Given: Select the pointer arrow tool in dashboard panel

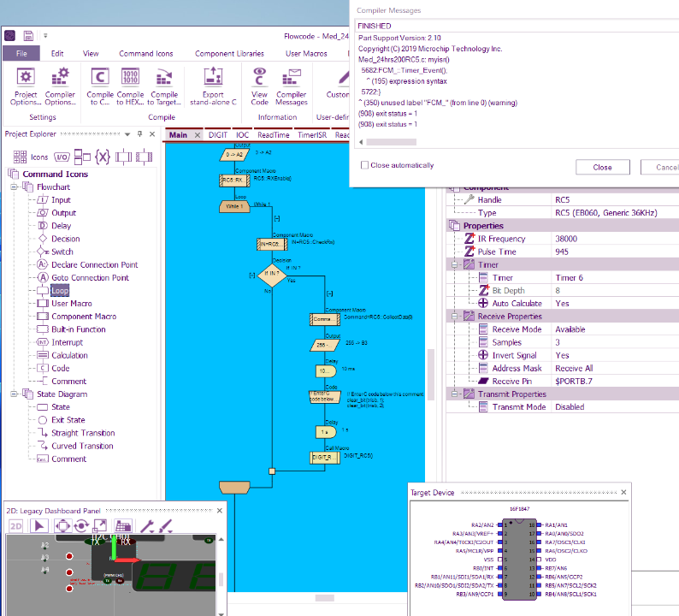Looking at the screenshot, I should 39,526.
